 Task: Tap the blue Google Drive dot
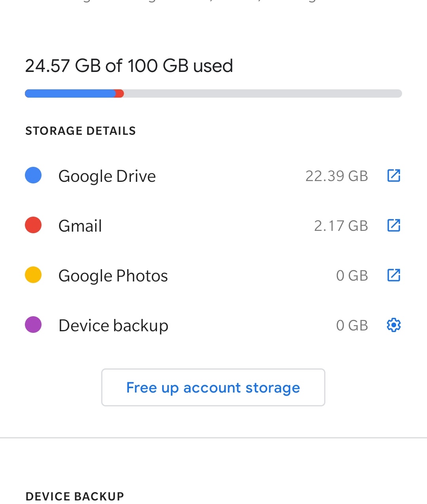pos(33,175)
